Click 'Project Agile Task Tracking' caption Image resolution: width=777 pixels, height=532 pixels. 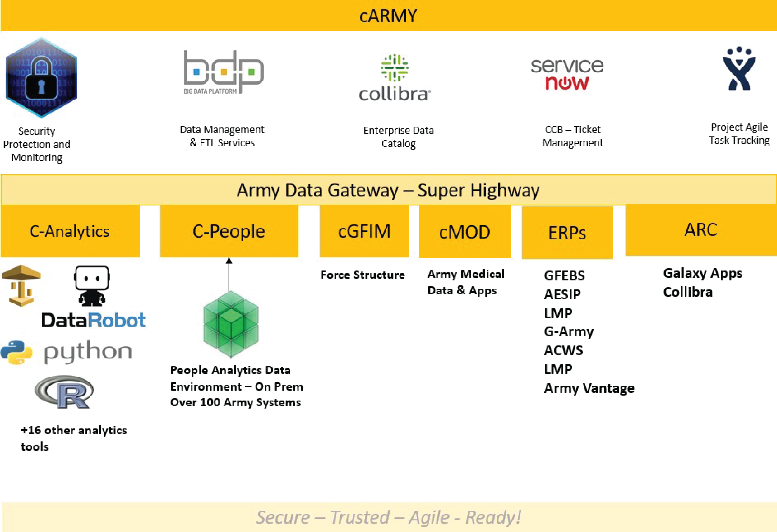739,134
